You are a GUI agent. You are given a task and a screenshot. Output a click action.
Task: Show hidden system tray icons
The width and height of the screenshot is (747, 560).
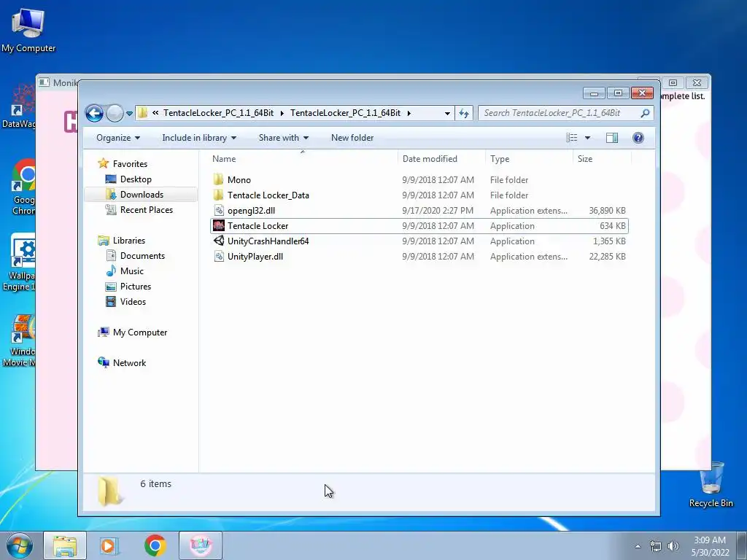(638, 546)
